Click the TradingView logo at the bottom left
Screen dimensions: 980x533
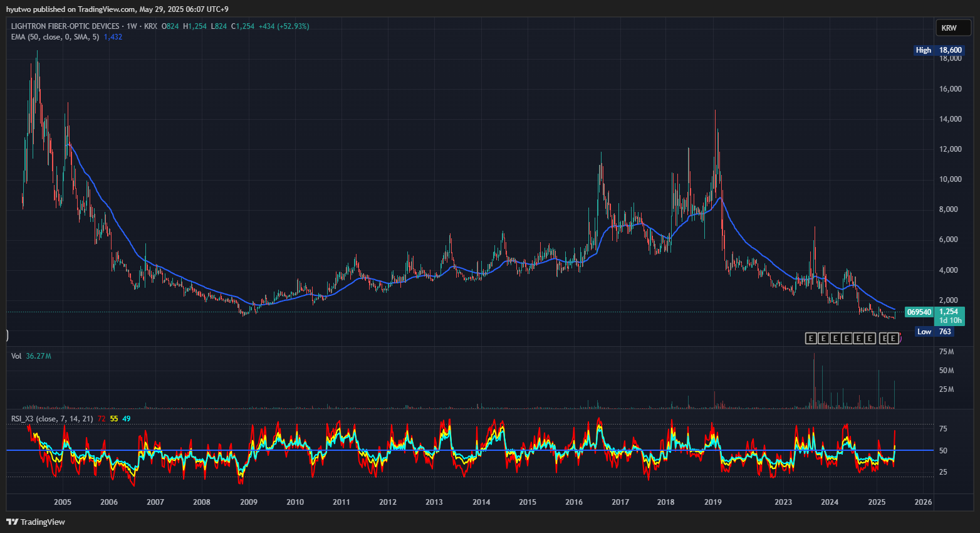click(36, 522)
